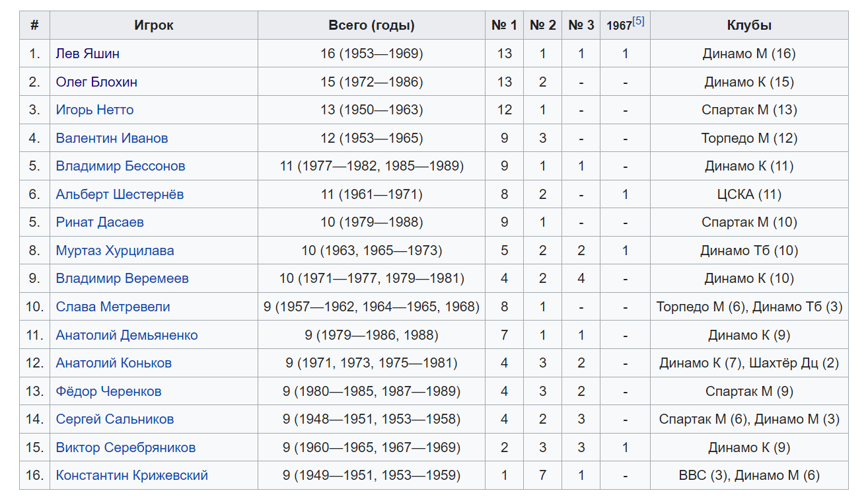Screen dimensions: 868x501
Task: Click the Всего (годы) column header
Action: click(371, 25)
